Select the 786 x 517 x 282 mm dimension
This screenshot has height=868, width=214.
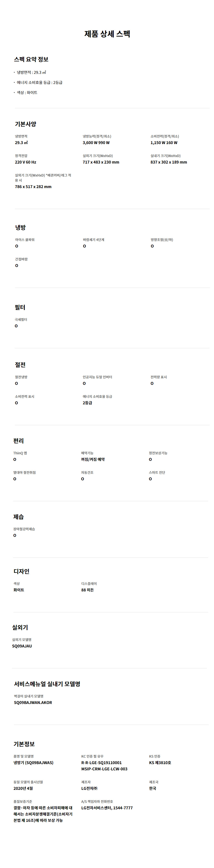pos(33,187)
